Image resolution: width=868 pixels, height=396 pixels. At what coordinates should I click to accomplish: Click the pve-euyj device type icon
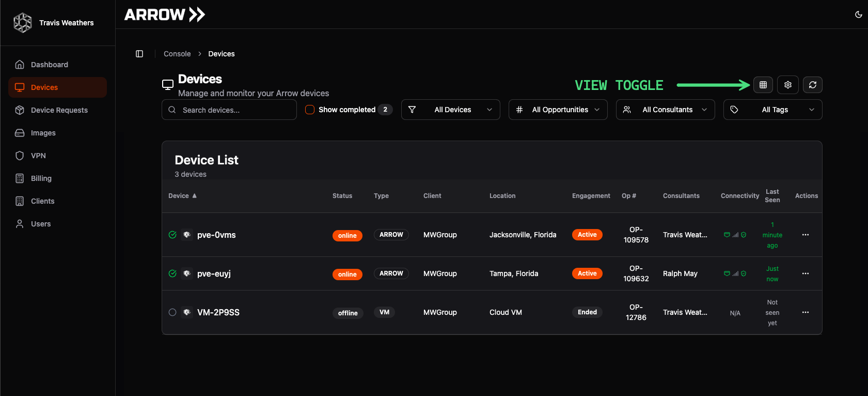[x=187, y=273]
